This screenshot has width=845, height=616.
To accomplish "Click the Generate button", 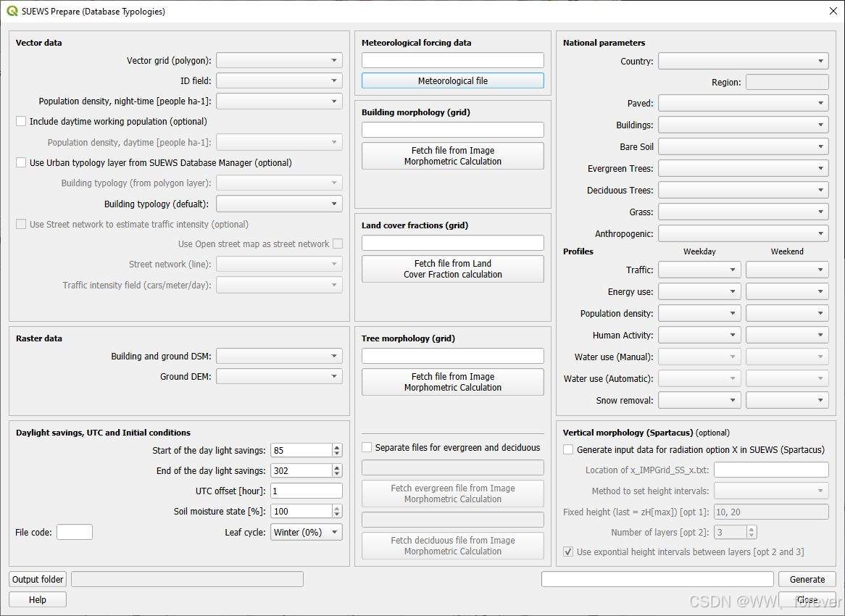I will tap(807, 579).
